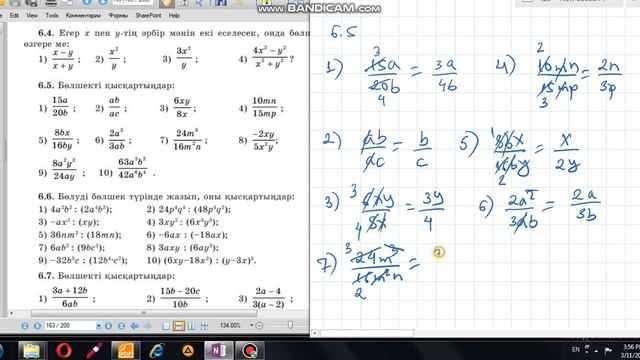640x360 pixels.
Task: Switch to continuous facing layout
Action: [204, 326]
